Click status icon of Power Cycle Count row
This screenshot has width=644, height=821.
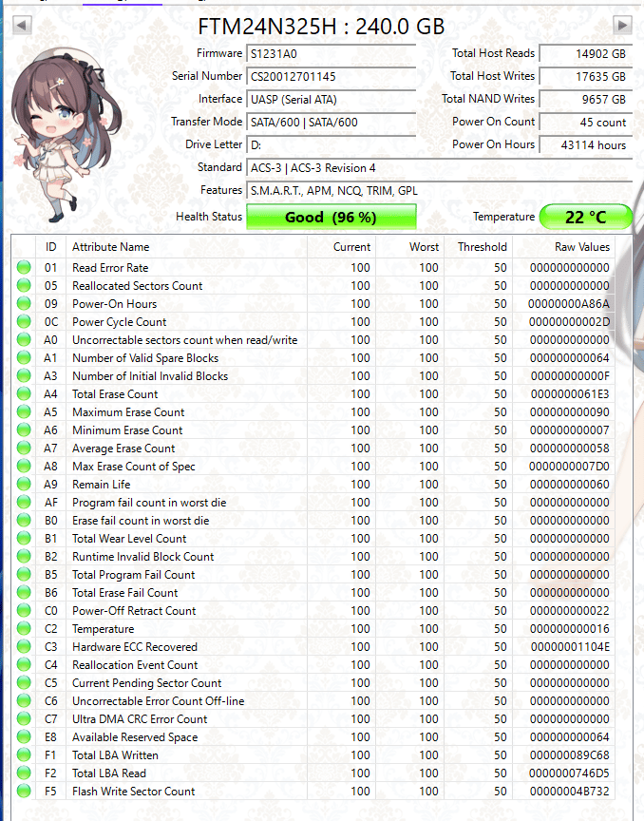coord(24,321)
